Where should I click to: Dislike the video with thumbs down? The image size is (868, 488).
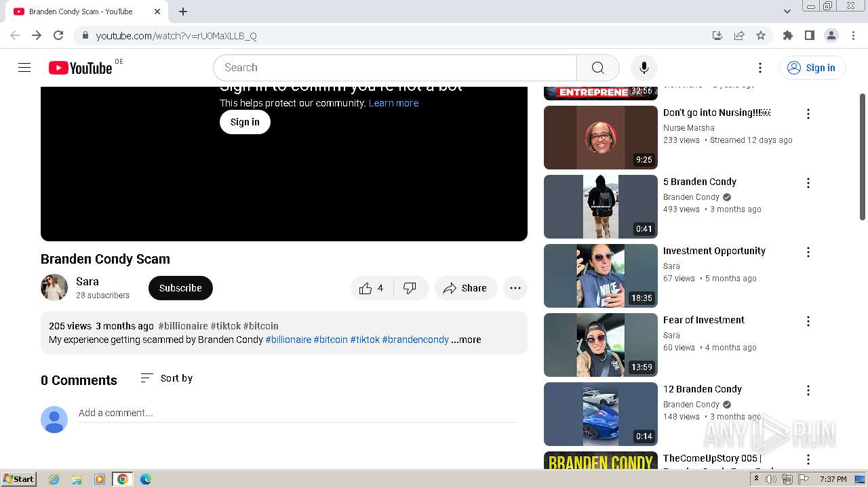[410, 288]
